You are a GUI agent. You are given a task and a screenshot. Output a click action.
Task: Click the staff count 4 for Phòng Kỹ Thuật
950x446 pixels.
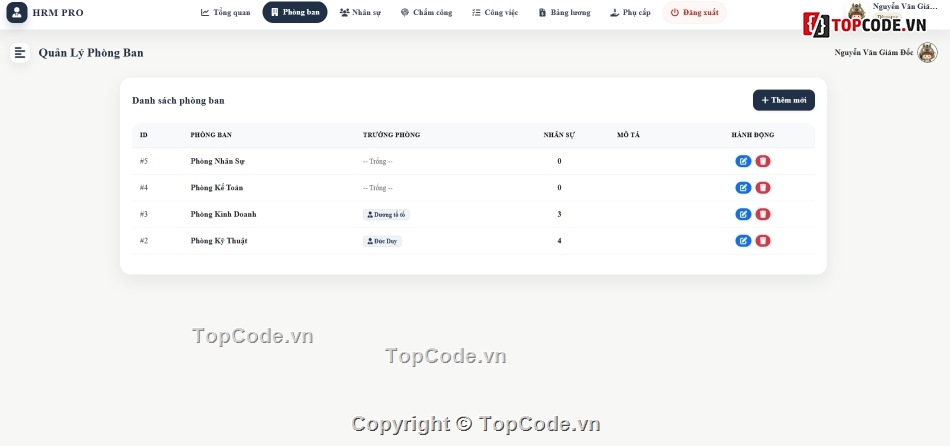tap(559, 241)
